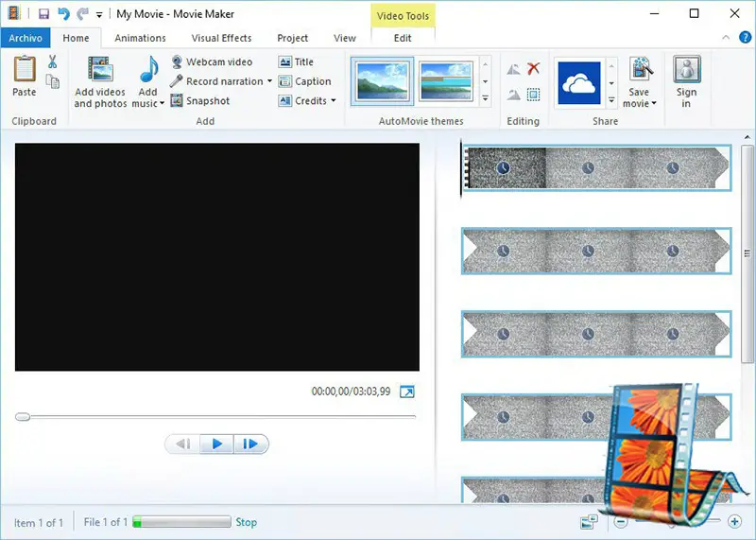Click the Add music note icon
Viewport: 756px width, 540px height.
click(x=148, y=69)
